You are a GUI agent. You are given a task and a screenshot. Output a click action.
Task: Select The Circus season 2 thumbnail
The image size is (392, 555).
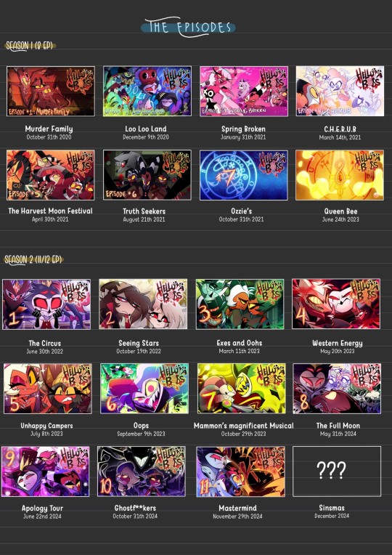(46, 304)
